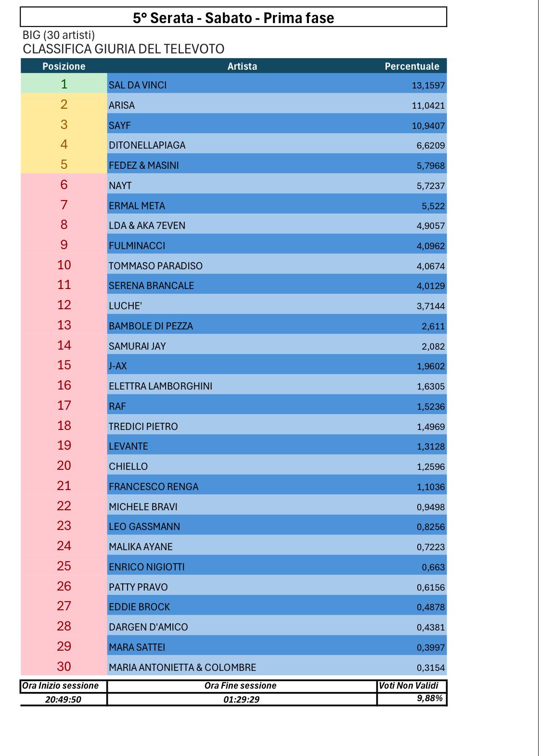Click the Percentuale column header
Image resolution: width=539 pixels, height=756 pixels.
(411, 66)
